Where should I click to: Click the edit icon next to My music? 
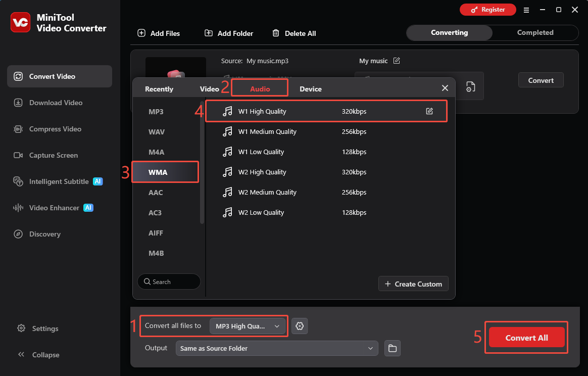(x=397, y=61)
